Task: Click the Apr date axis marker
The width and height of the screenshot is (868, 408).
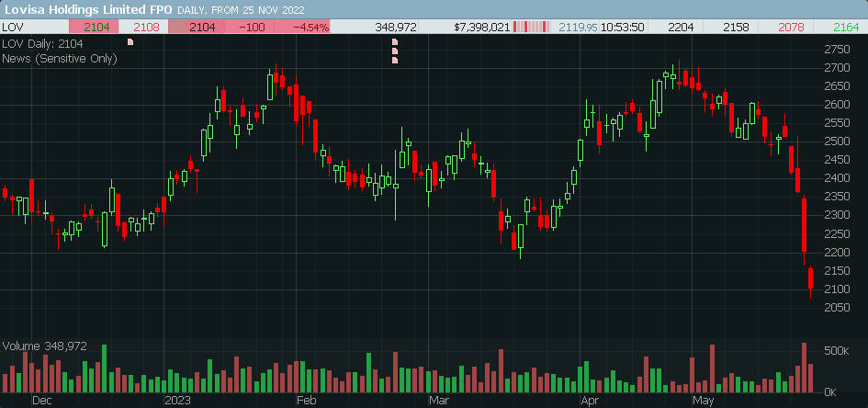Action: tap(590, 401)
